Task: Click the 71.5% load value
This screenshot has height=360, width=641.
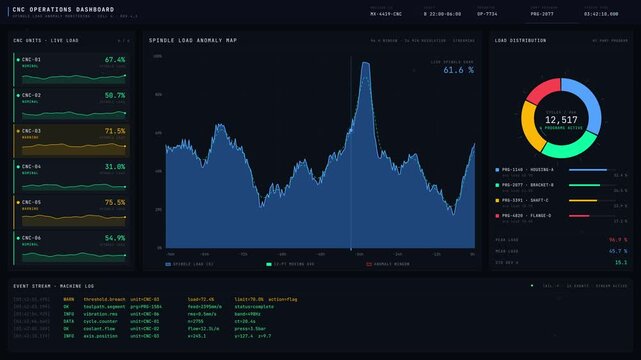Action: point(115,131)
